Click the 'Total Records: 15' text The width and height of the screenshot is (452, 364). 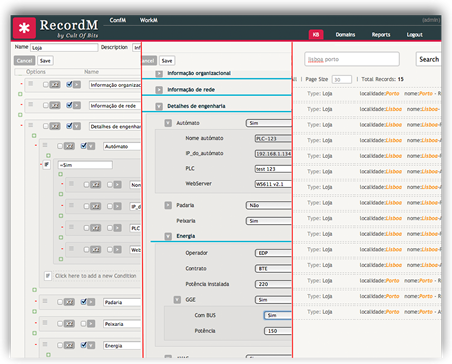click(382, 79)
